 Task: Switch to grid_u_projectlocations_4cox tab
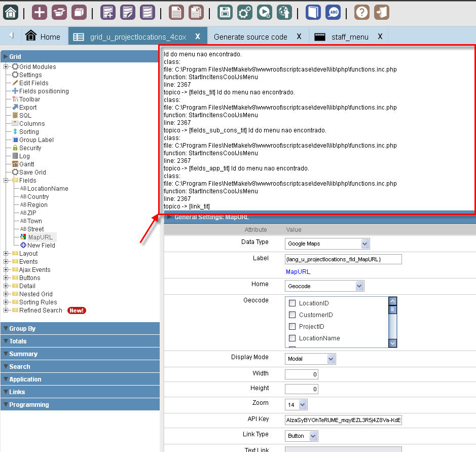138,37
